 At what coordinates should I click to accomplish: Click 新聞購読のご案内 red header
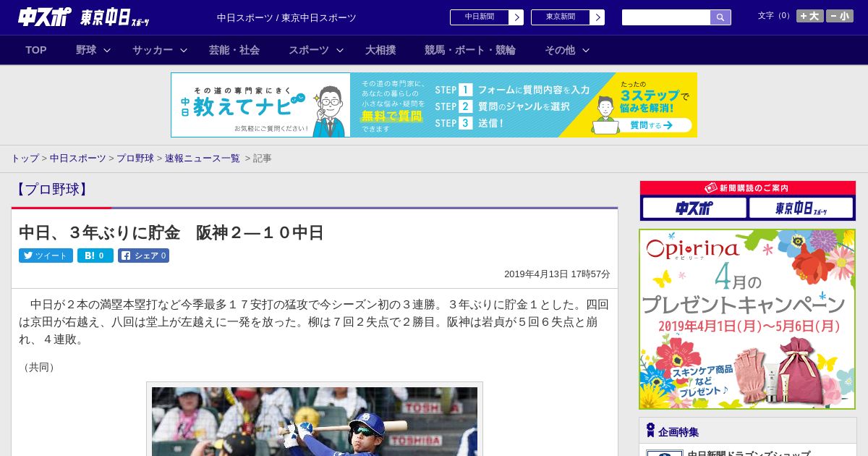coord(748,188)
